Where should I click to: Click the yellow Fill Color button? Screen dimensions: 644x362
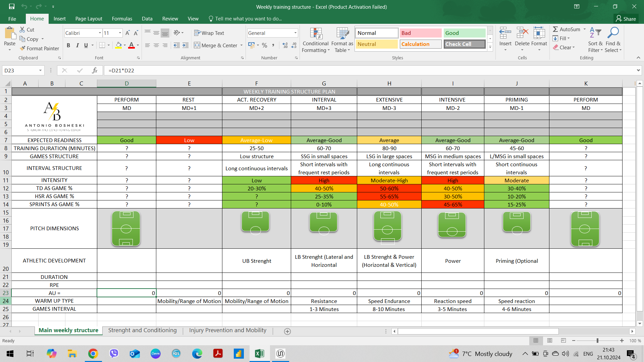coord(119,45)
